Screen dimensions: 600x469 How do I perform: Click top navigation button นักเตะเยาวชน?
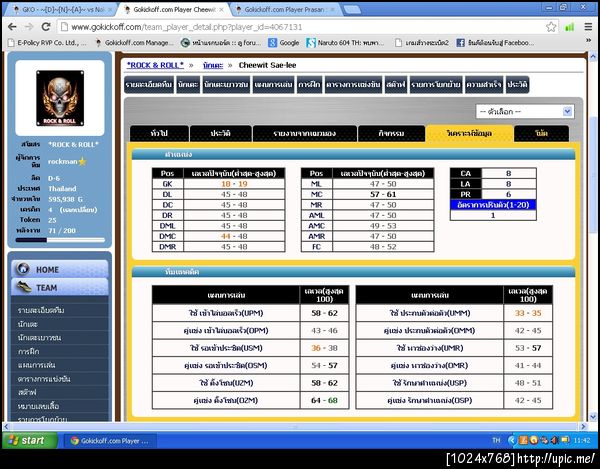[x=226, y=85]
